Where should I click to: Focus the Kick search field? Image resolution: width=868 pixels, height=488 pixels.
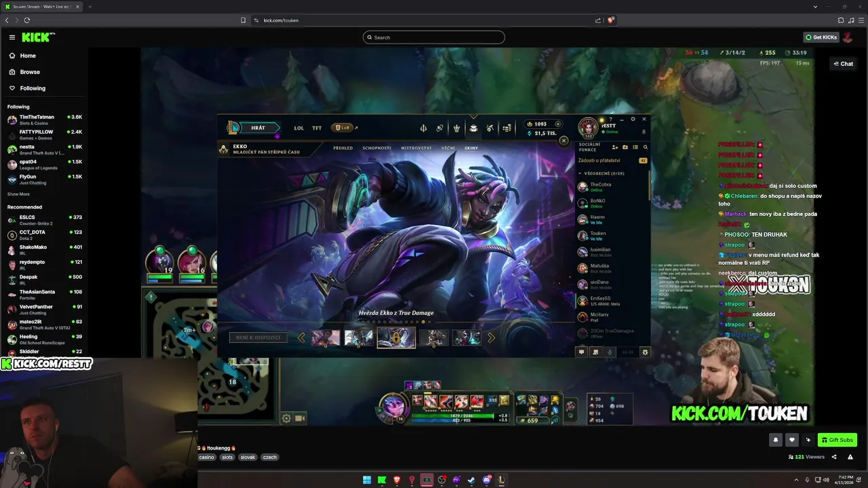click(x=434, y=37)
